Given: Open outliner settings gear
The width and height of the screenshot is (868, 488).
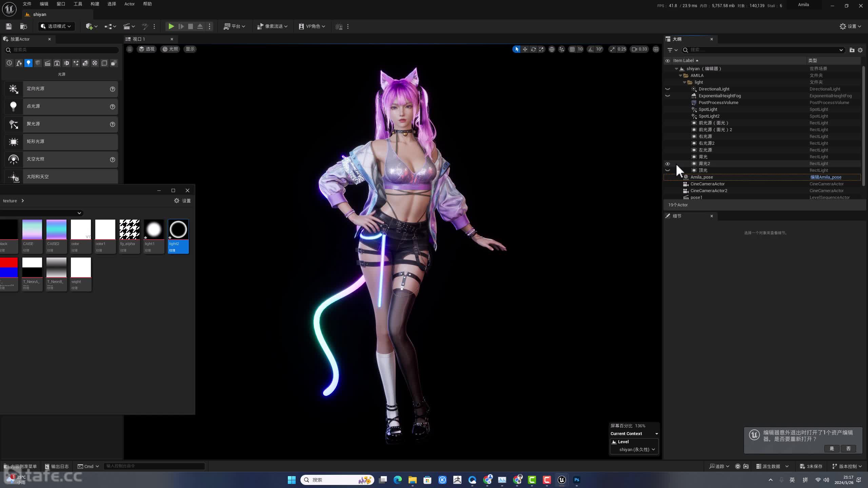Looking at the screenshot, I should [860, 50].
